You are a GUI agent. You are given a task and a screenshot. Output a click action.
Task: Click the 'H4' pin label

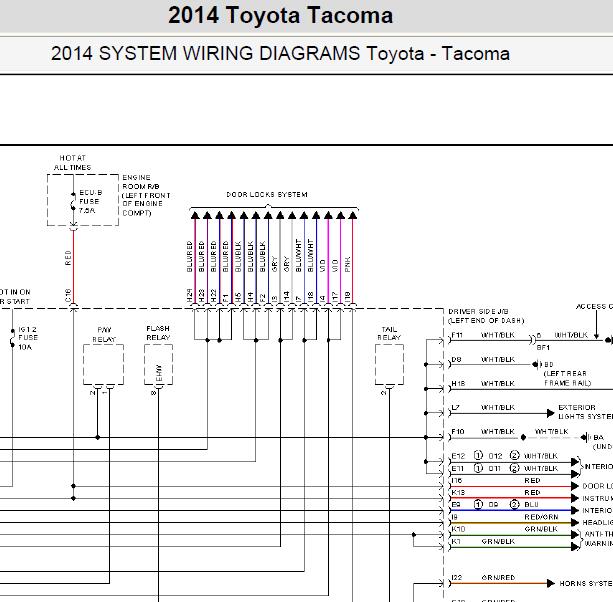coord(251,297)
